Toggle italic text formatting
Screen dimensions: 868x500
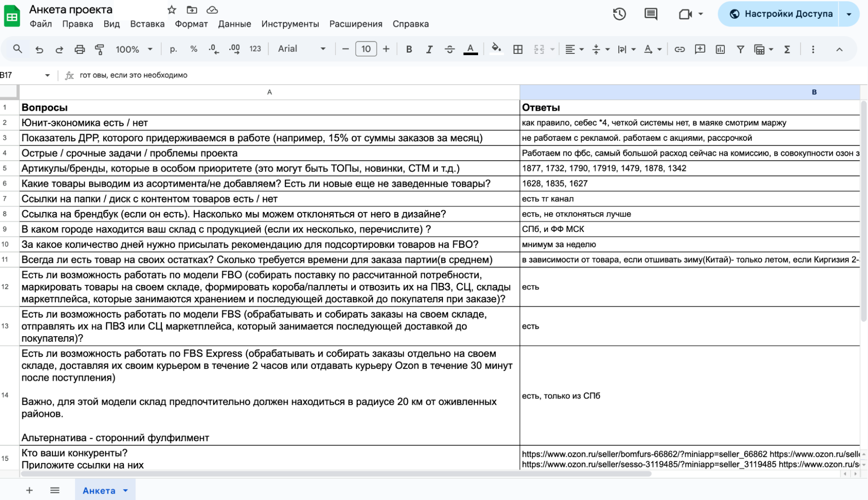tap(429, 49)
